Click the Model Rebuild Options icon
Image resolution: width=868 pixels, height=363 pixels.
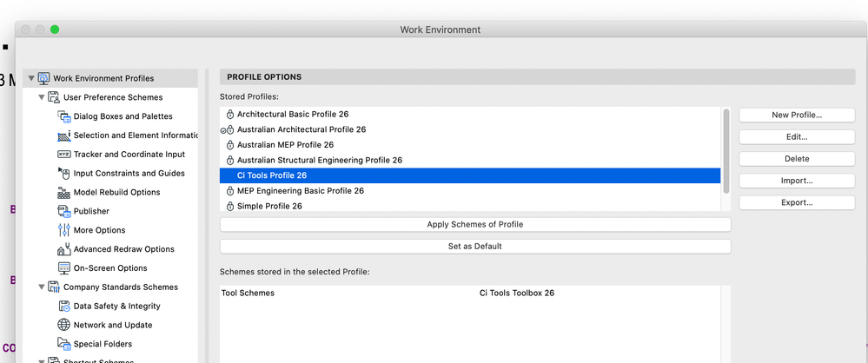[x=64, y=193]
